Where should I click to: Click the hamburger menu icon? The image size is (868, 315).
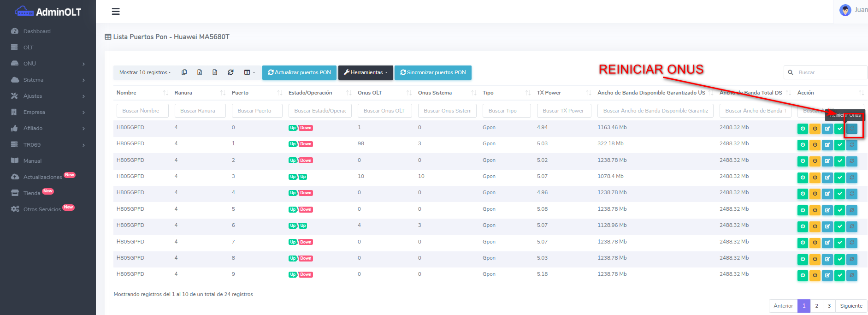tap(116, 12)
